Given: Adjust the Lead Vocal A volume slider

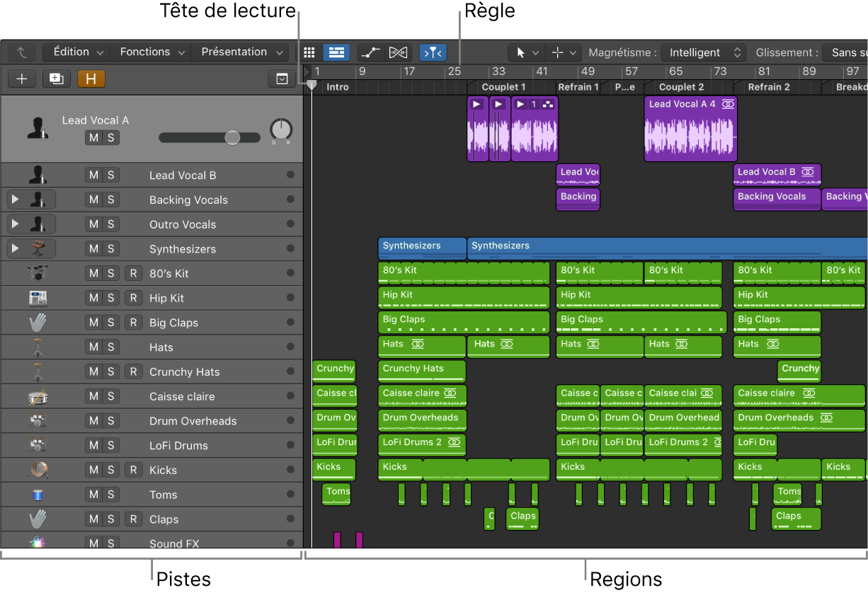Looking at the screenshot, I should pyautogui.click(x=234, y=138).
